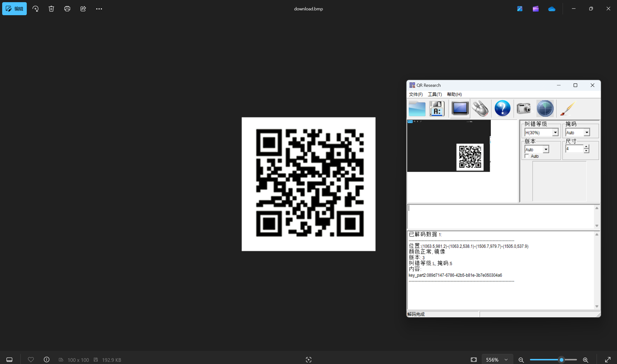This screenshot has height=364, width=617.
Task: Click the 尺寸 size input field
Action: coord(574,149)
